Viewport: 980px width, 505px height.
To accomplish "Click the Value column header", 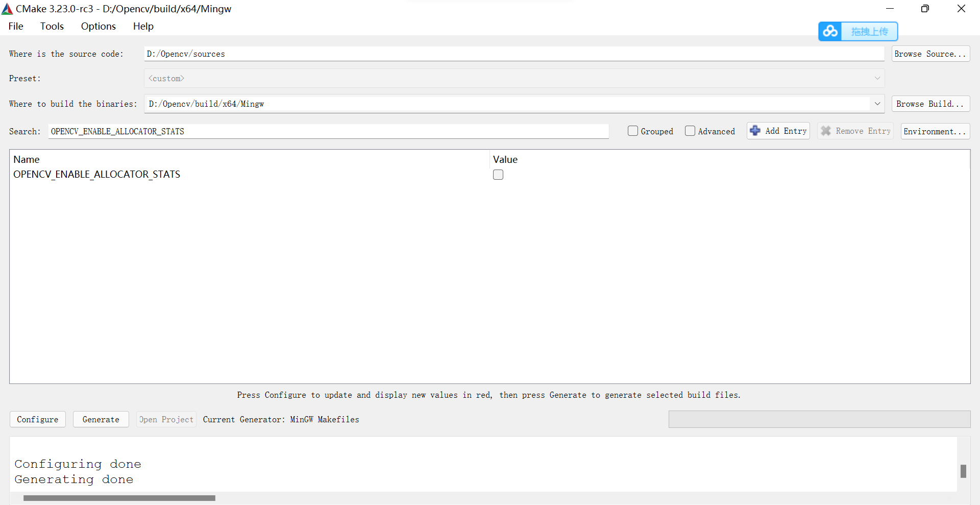I will (505, 159).
